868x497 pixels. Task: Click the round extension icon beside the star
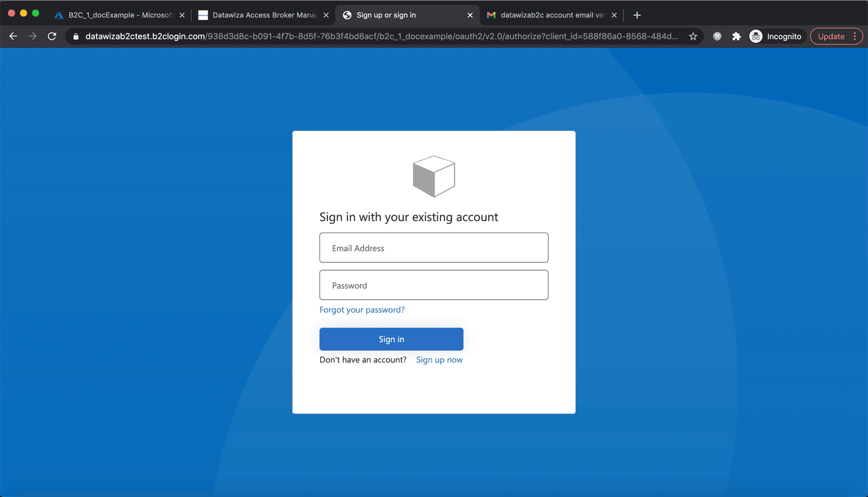click(717, 36)
